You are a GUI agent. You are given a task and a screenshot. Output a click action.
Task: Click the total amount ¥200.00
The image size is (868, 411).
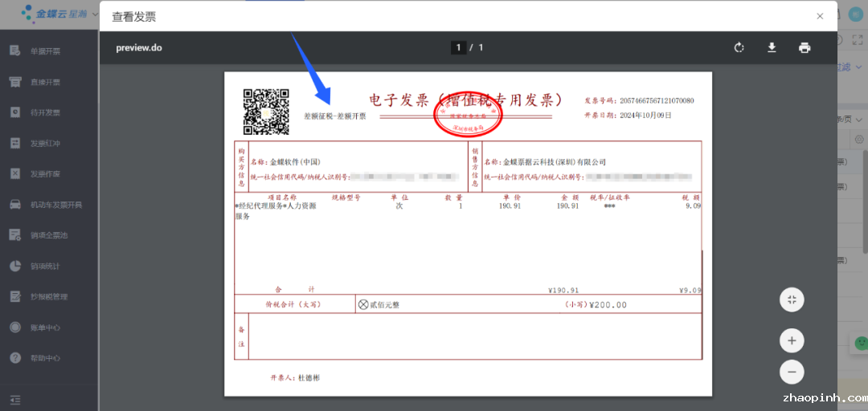(608, 305)
